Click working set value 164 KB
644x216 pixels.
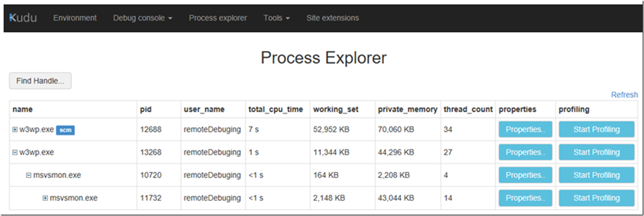[326, 175]
